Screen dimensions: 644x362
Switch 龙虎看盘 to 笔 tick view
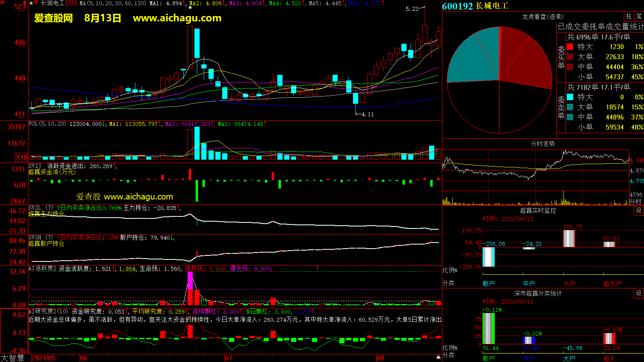point(639,16)
